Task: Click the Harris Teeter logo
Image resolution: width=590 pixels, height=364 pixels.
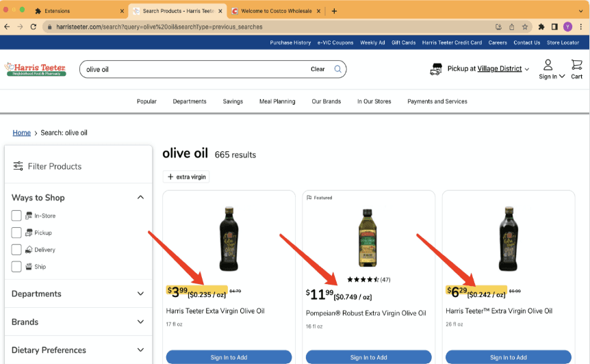Action: (36, 69)
